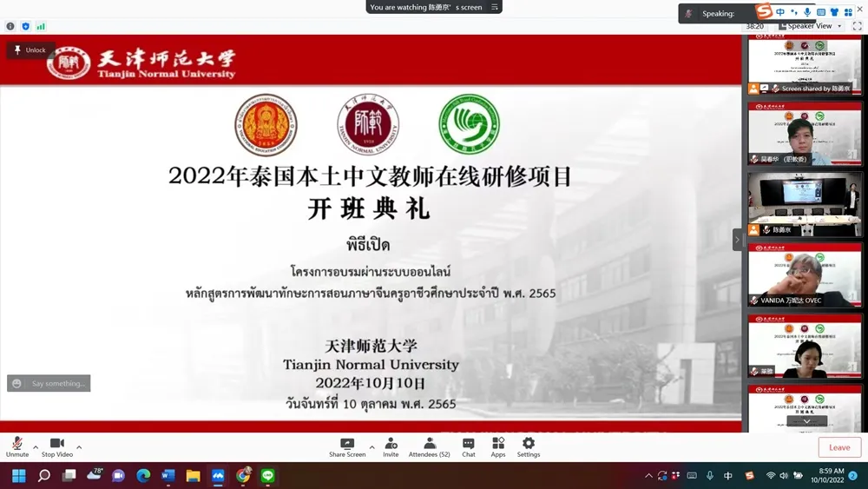
Task: Toggle punctuation mode in Sogou toolbar
Action: [794, 11]
